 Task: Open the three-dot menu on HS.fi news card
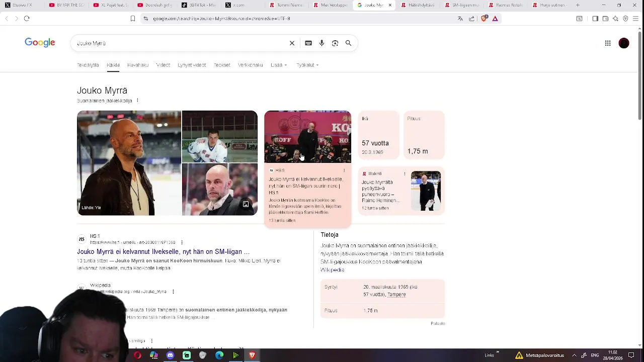344,170
